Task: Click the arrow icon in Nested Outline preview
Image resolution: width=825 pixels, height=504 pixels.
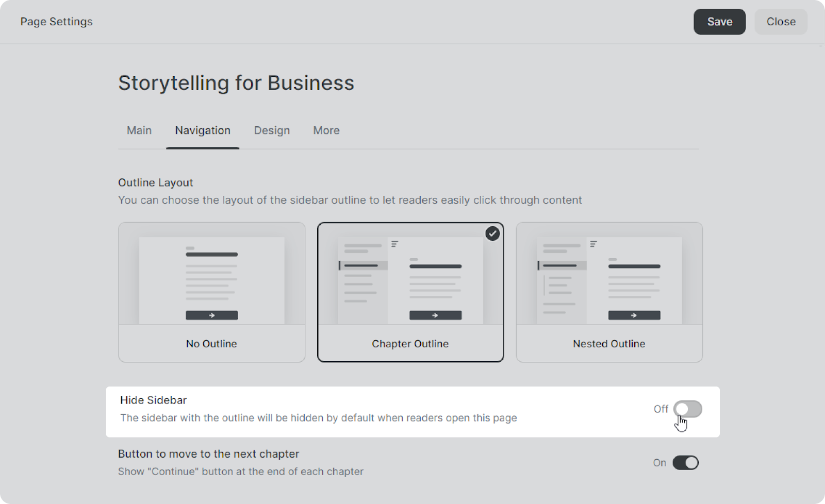Action: [x=634, y=315]
